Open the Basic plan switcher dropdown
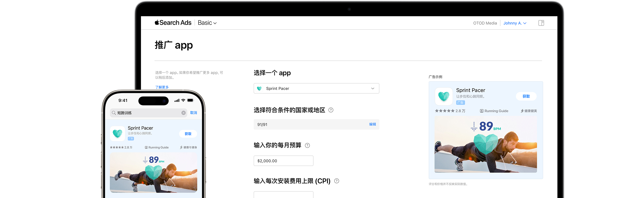The image size is (644, 198). (x=207, y=23)
